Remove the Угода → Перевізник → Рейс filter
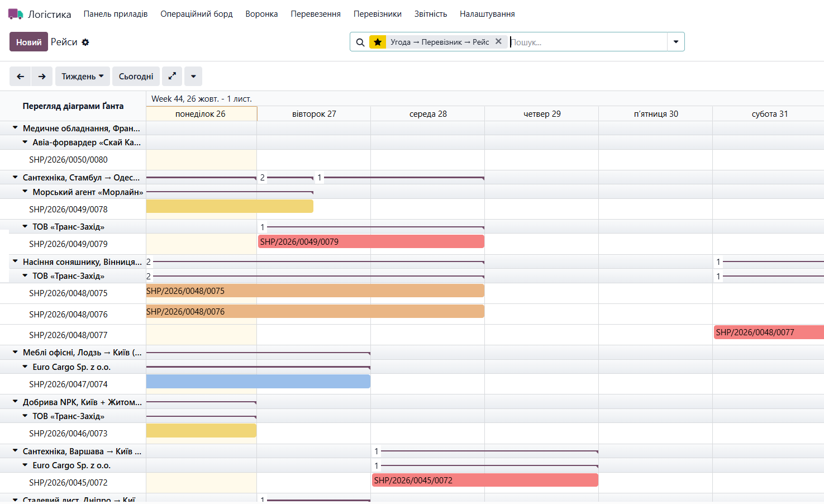This screenshot has width=824, height=504. point(498,41)
